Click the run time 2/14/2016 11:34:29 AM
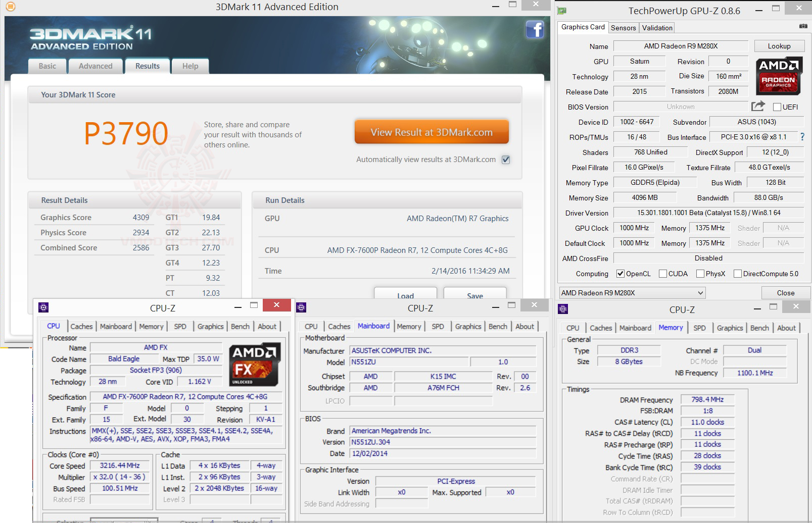812x523 pixels. [x=470, y=271]
